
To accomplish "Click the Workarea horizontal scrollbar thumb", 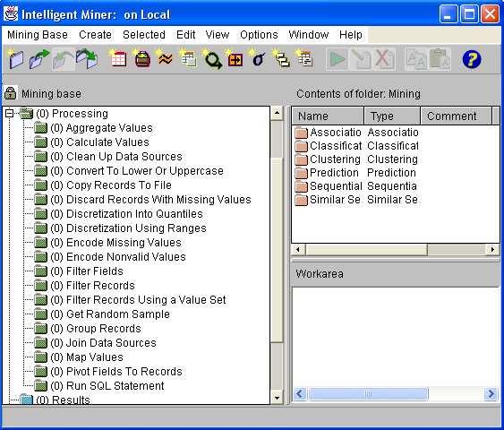I will [x=368, y=393].
